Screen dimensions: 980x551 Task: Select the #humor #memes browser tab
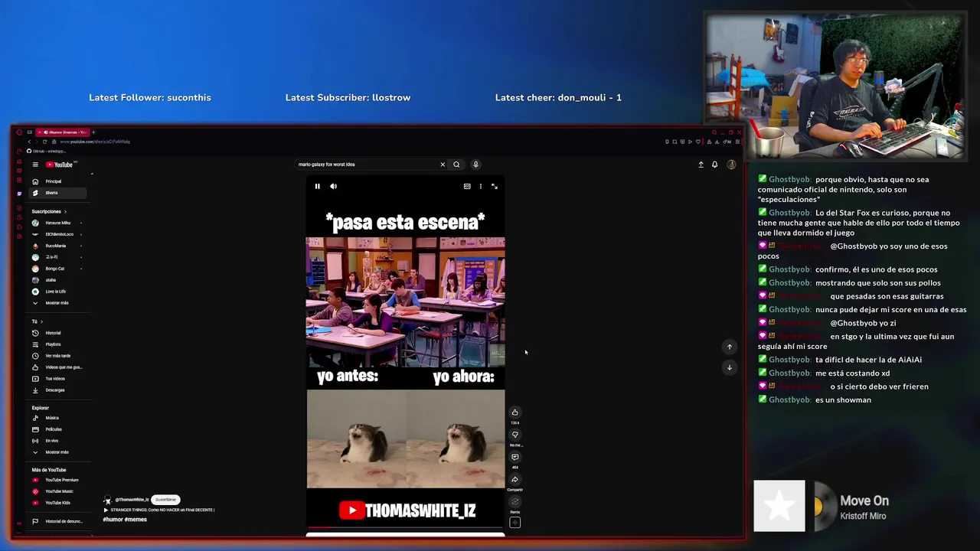64,132
